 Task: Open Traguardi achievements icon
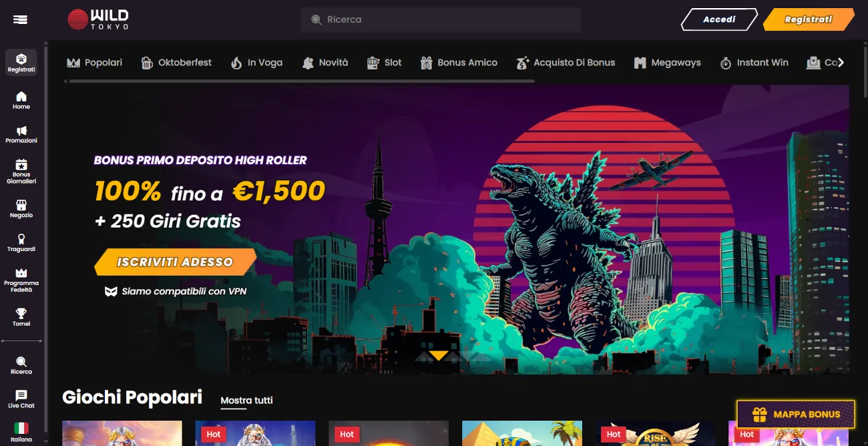(x=21, y=239)
